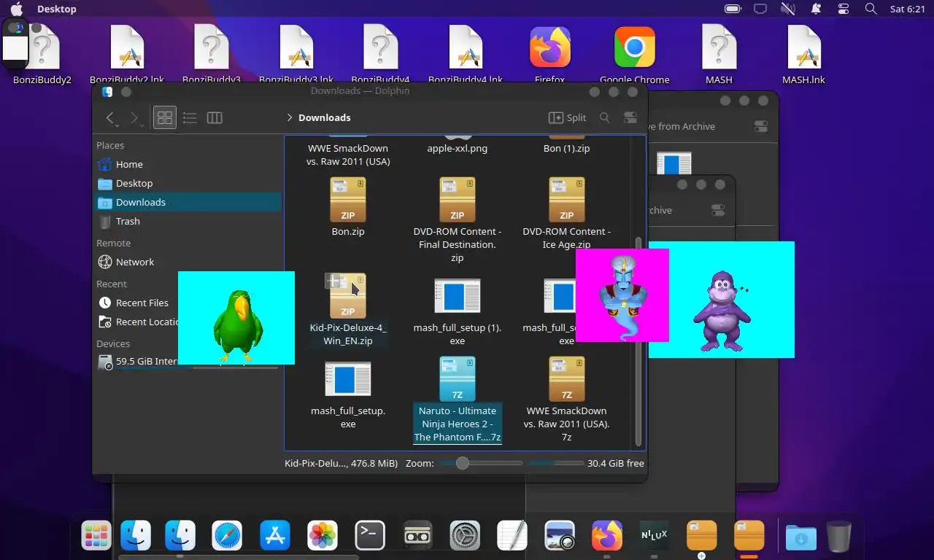The image size is (934, 560).
Task: Click the Sat 6:21 clock
Action: pyautogui.click(x=907, y=9)
